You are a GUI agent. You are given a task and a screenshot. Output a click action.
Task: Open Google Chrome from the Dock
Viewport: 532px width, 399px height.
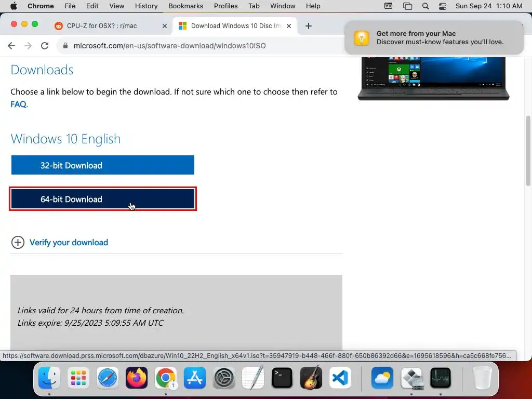(166, 378)
